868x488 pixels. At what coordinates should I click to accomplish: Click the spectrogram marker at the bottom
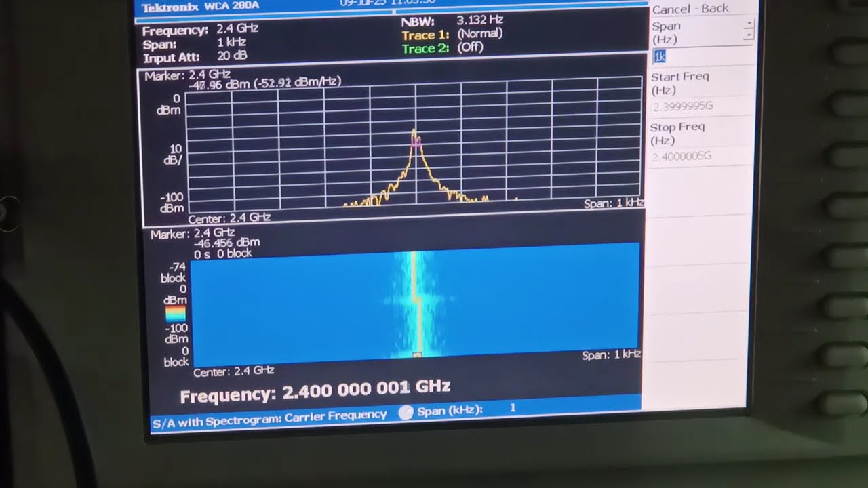point(418,354)
